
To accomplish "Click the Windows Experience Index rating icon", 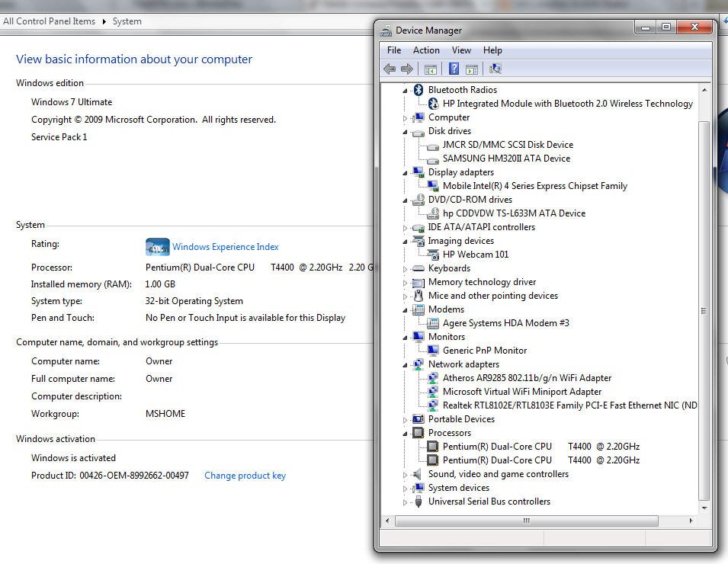I will pyautogui.click(x=157, y=247).
